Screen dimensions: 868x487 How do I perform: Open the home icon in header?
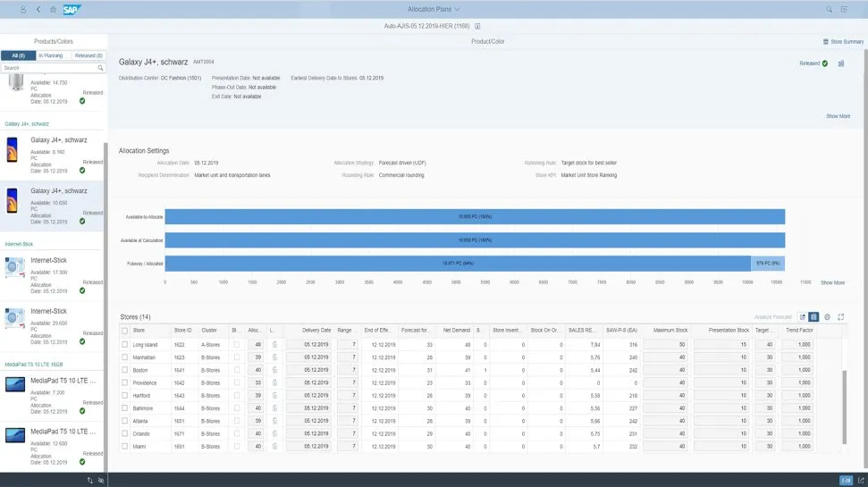tap(53, 9)
